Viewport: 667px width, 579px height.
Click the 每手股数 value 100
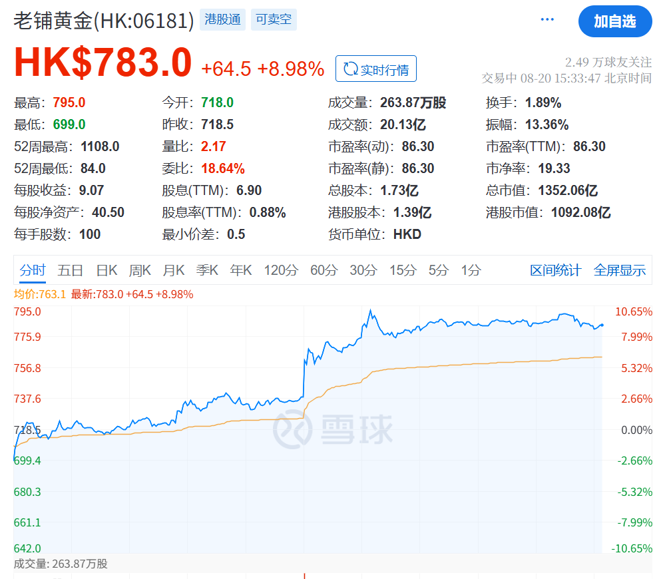(x=90, y=235)
